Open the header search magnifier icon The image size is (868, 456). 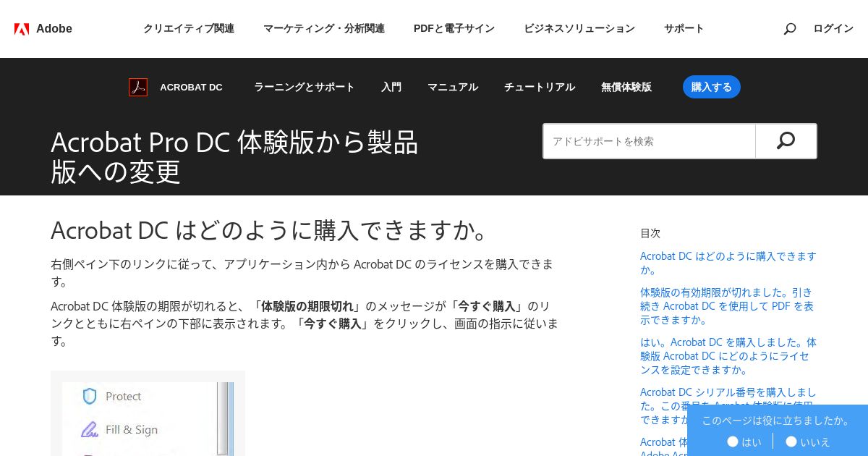pyautogui.click(x=790, y=29)
